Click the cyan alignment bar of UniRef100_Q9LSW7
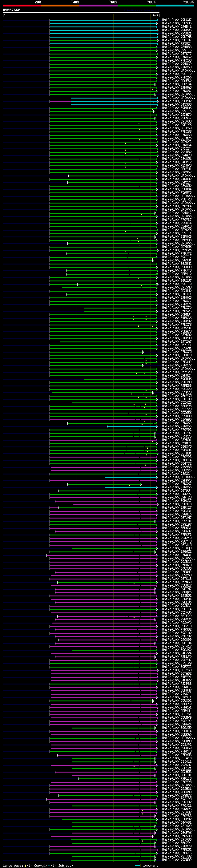This screenshot has width=197, height=868. [x=104, y=20]
